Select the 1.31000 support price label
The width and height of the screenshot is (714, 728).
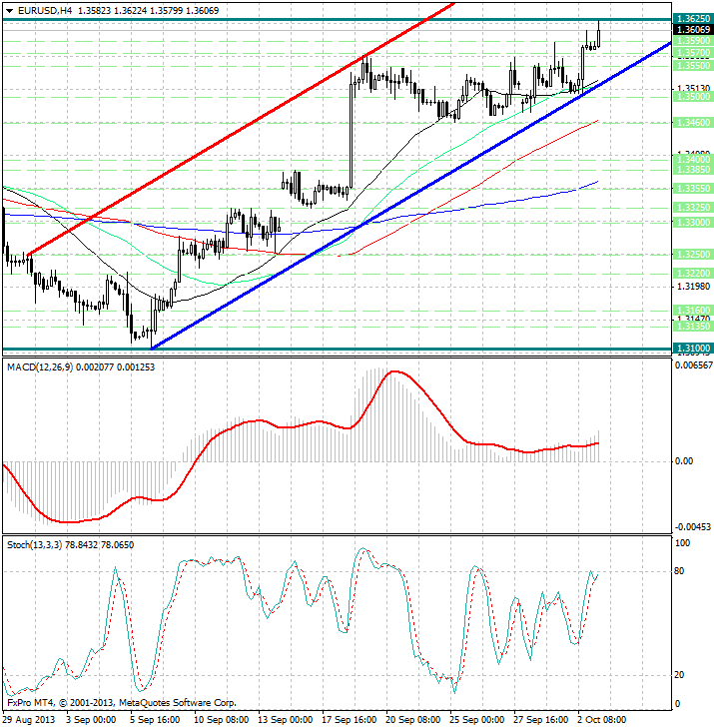point(693,349)
